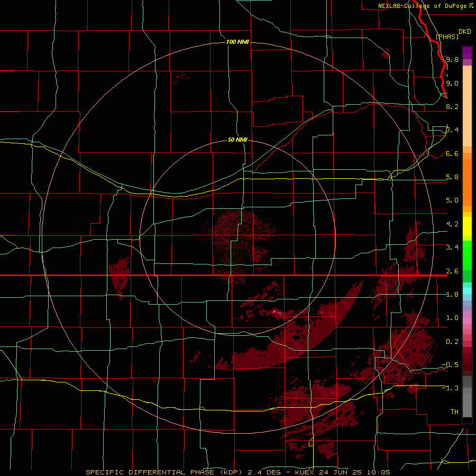
Task: Click the 1.8 value on the color scale
Action: [x=452, y=295]
